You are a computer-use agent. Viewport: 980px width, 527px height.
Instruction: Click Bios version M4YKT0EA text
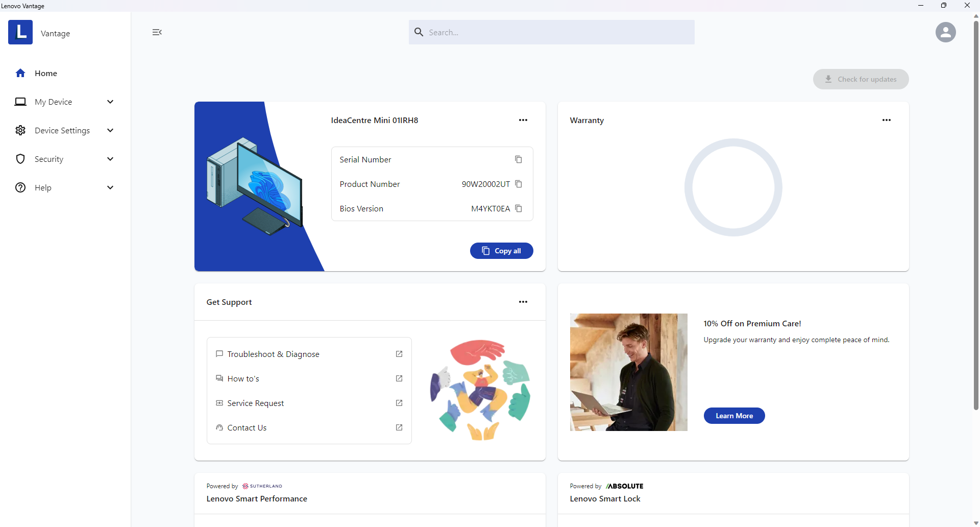click(x=491, y=208)
